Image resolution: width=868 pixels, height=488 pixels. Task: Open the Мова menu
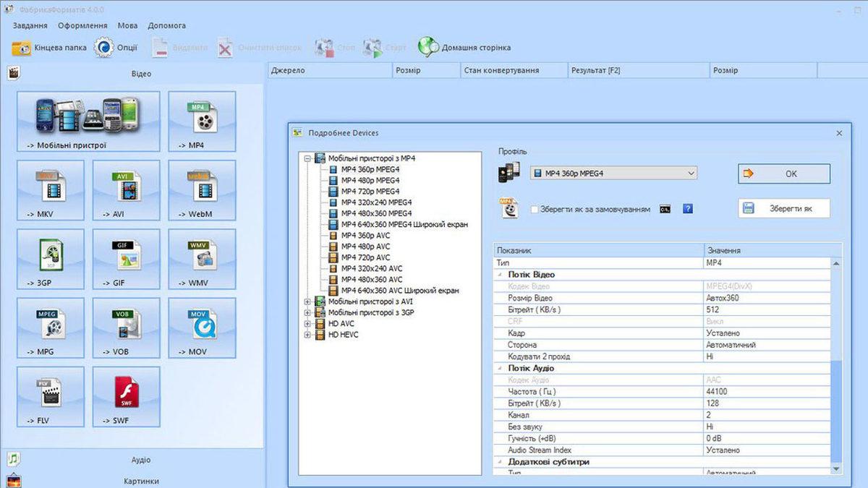(x=127, y=25)
